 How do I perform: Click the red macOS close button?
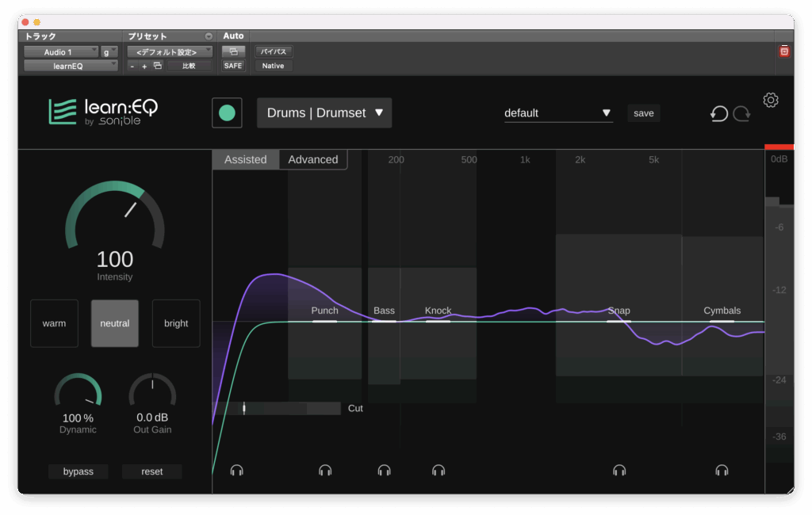[x=25, y=22]
